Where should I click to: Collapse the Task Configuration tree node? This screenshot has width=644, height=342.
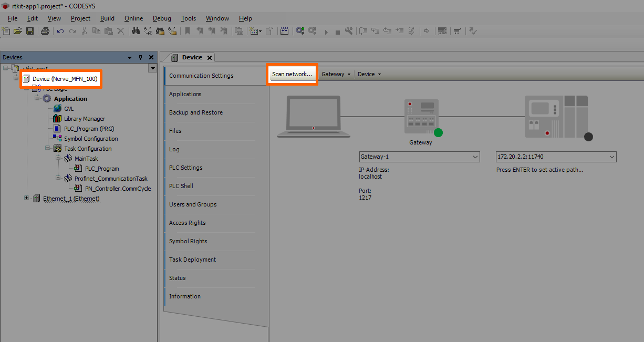[48, 149]
